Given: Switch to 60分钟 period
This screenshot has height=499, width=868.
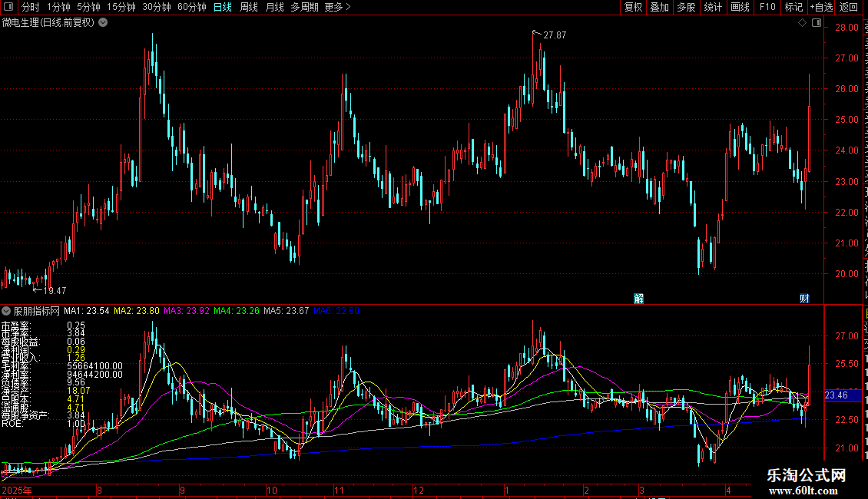Looking at the screenshot, I should click(x=192, y=7).
